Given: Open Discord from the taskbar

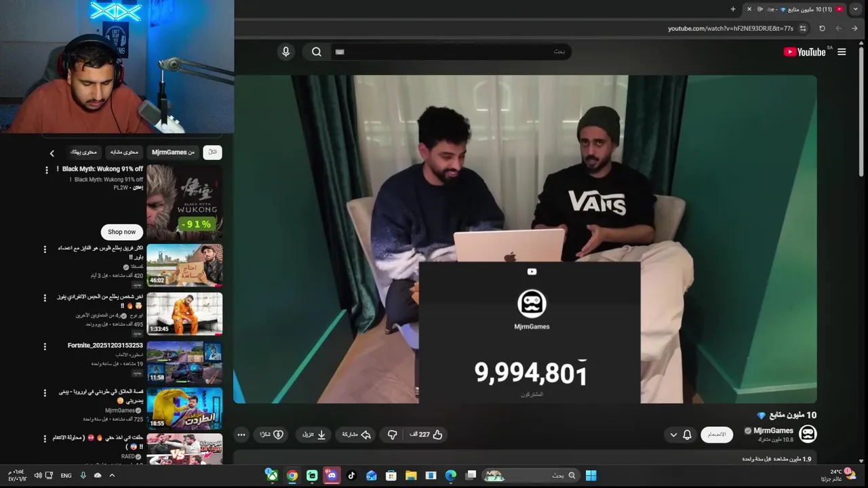Looking at the screenshot, I should pos(332,476).
